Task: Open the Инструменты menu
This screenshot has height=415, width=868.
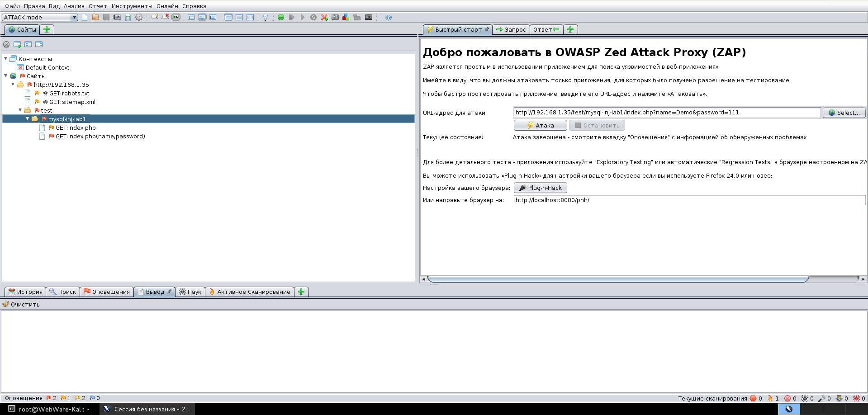Action: click(132, 6)
